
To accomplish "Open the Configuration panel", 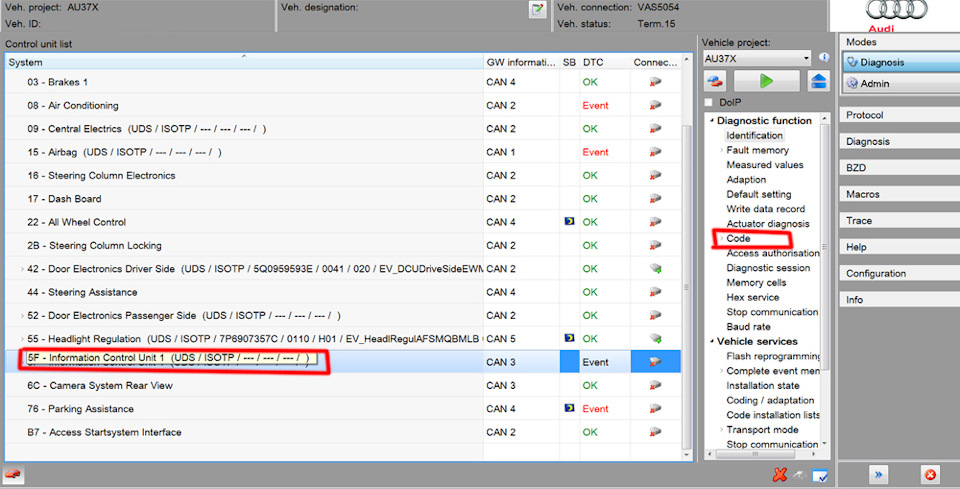I will coord(899,274).
